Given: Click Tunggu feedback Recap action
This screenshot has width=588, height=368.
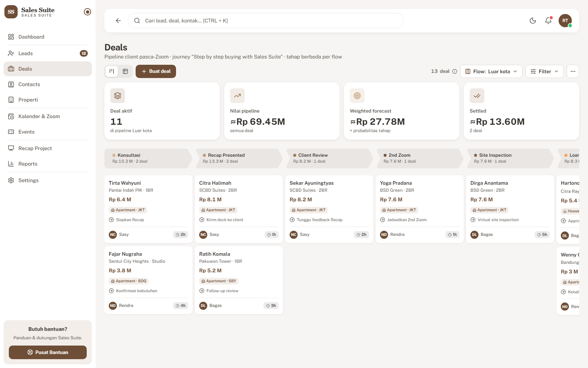Looking at the screenshot, I should (x=316, y=220).
